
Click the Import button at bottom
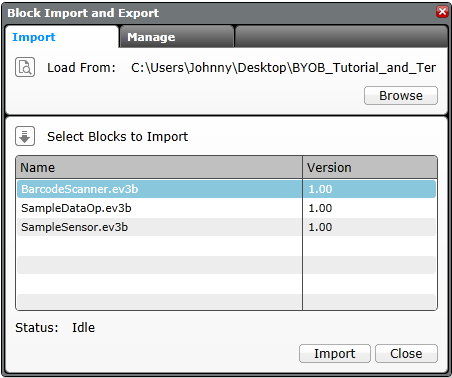335,353
